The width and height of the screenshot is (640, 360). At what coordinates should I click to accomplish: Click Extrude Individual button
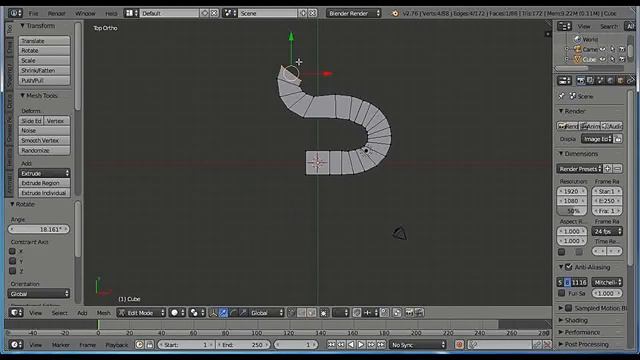[44, 193]
